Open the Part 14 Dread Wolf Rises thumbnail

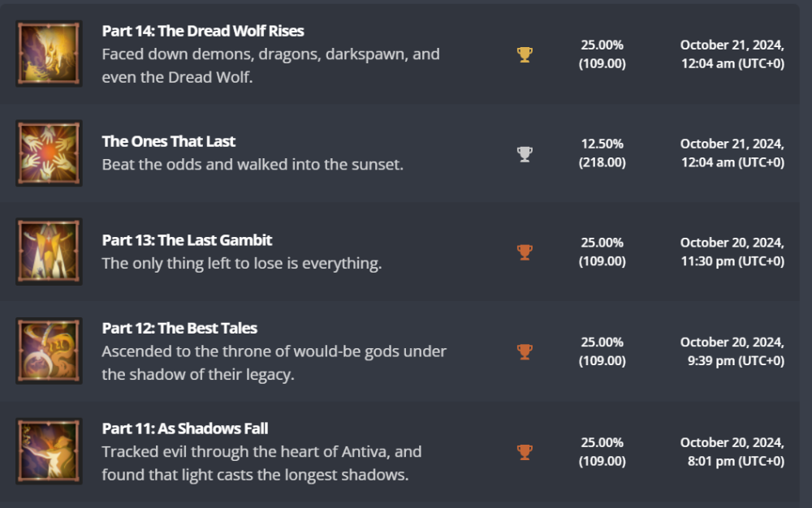click(49, 54)
